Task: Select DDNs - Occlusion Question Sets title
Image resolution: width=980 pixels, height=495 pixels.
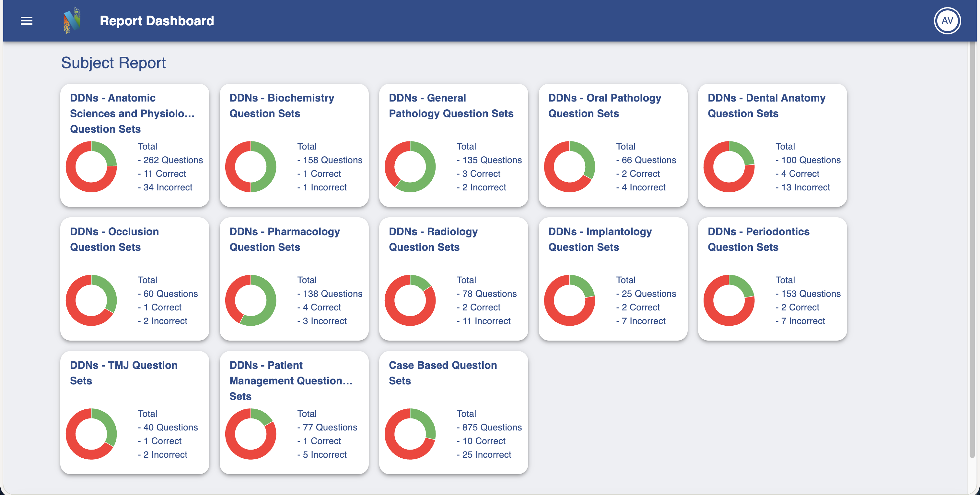Action: click(114, 239)
